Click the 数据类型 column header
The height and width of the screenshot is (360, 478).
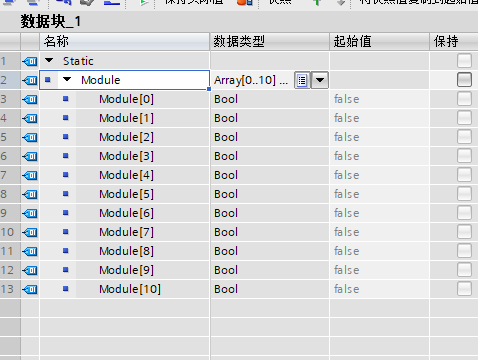[270, 42]
